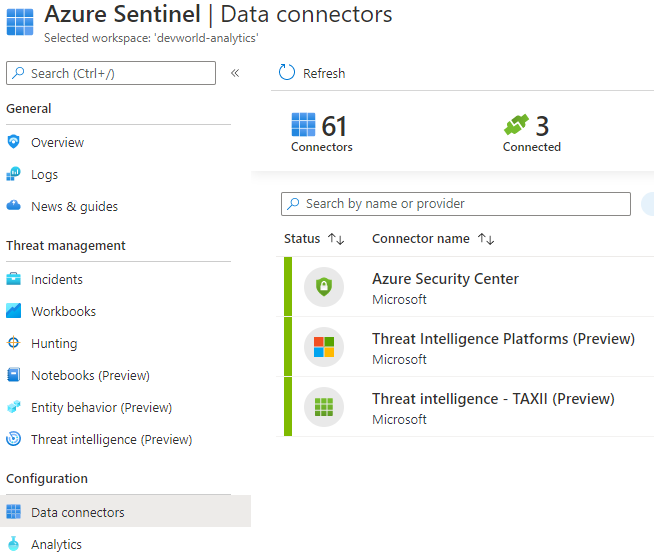This screenshot has height=557, width=654.
Task: Click the Workbooks chart icon
Action: point(13,311)
